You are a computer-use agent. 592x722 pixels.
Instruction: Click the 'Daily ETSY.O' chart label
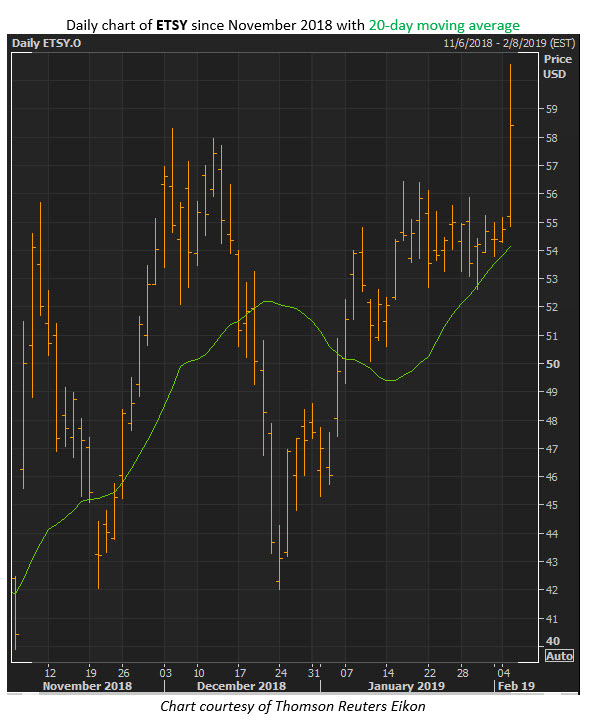pos(46,43)
